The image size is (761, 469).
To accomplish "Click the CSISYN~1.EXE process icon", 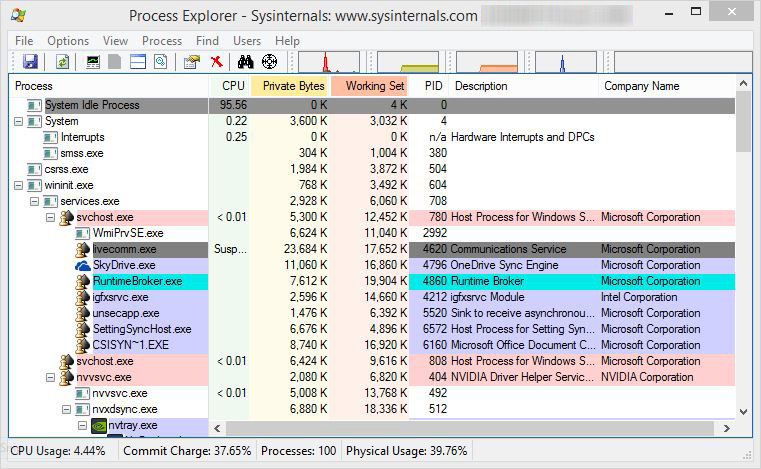I will click(83, 345).
